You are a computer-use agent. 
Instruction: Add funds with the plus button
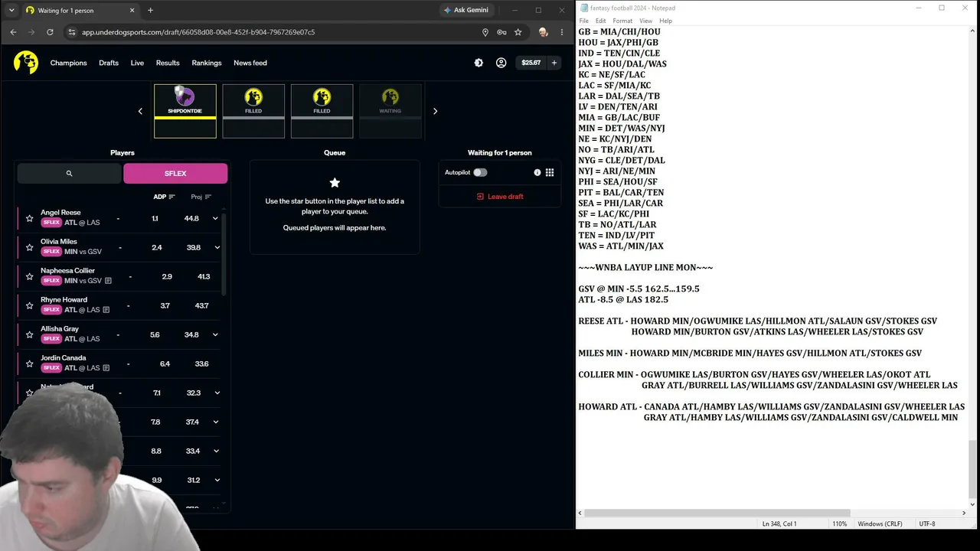(554, 63)
